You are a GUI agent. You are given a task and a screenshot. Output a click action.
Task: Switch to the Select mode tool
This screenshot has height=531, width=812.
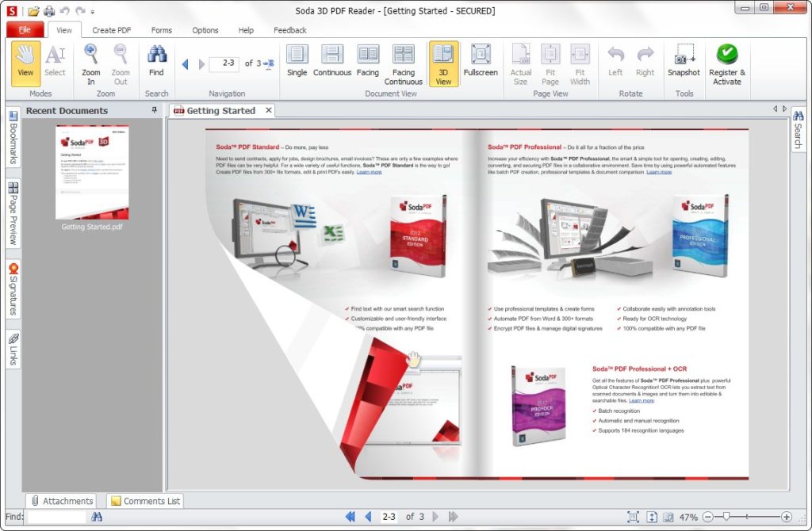pos(55,63)
